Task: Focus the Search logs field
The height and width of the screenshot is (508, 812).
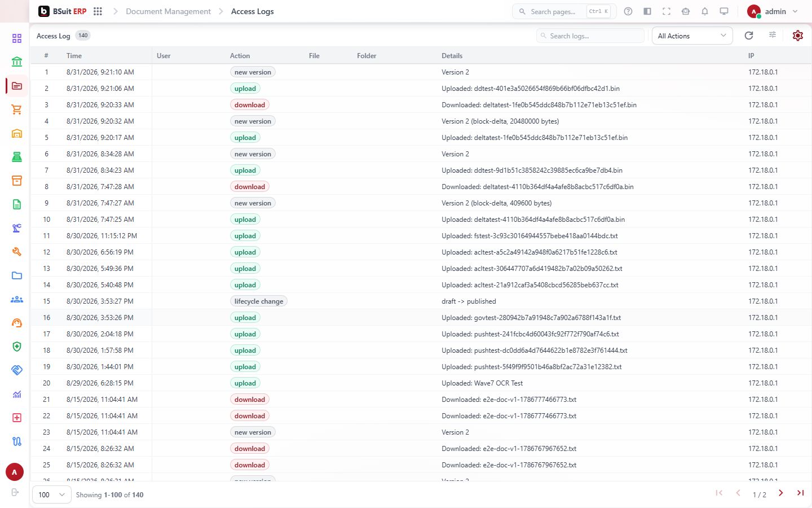Action: (x=590, y=36)
